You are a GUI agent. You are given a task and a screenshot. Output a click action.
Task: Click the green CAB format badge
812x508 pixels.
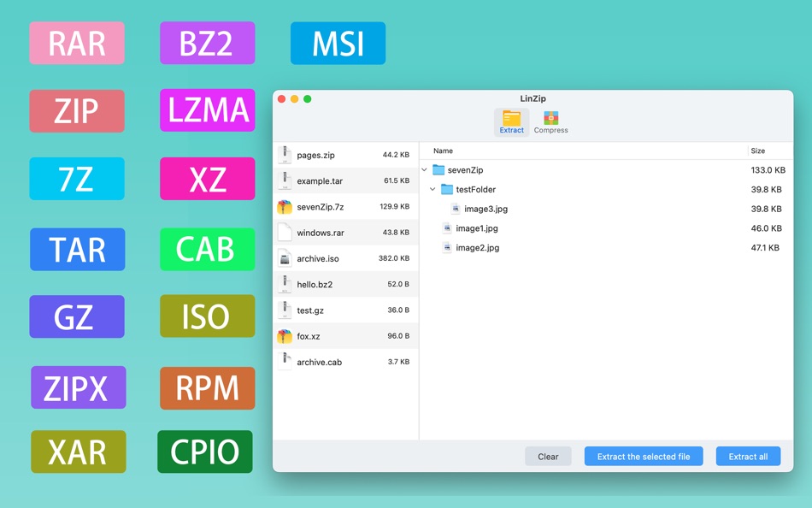pyautogui.click(x=207, y=250)
